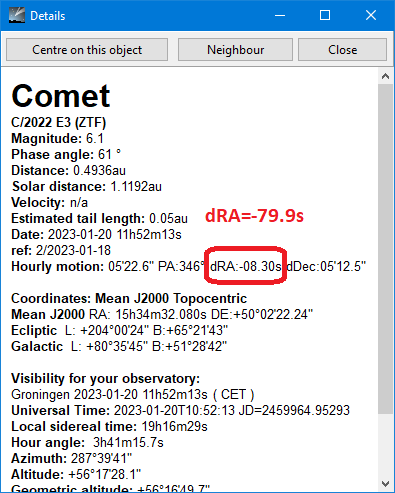Click the Details window app icon
This screenshot has height=493, width=395.
coord(17,15)
